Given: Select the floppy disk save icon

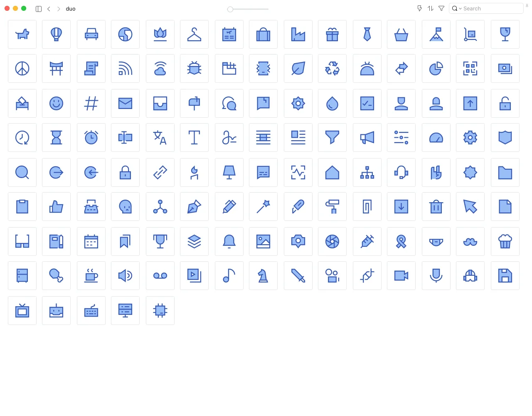Looking at the screenshot, I should click(505, 276).
